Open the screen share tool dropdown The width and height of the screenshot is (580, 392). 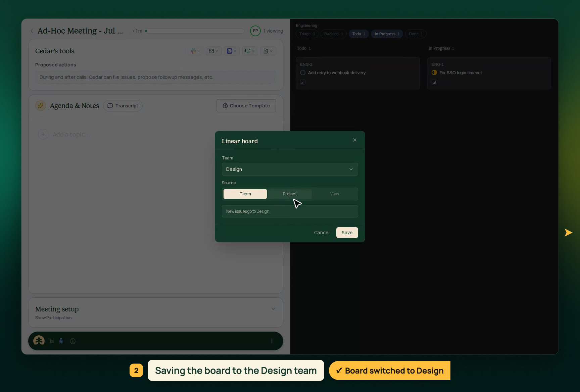pos(250,51)
